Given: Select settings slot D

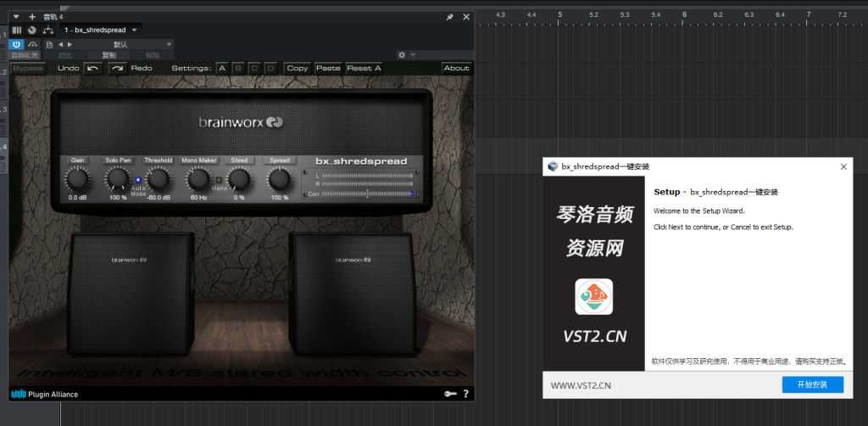Looking at the screenshot, I should coord(270,68).
